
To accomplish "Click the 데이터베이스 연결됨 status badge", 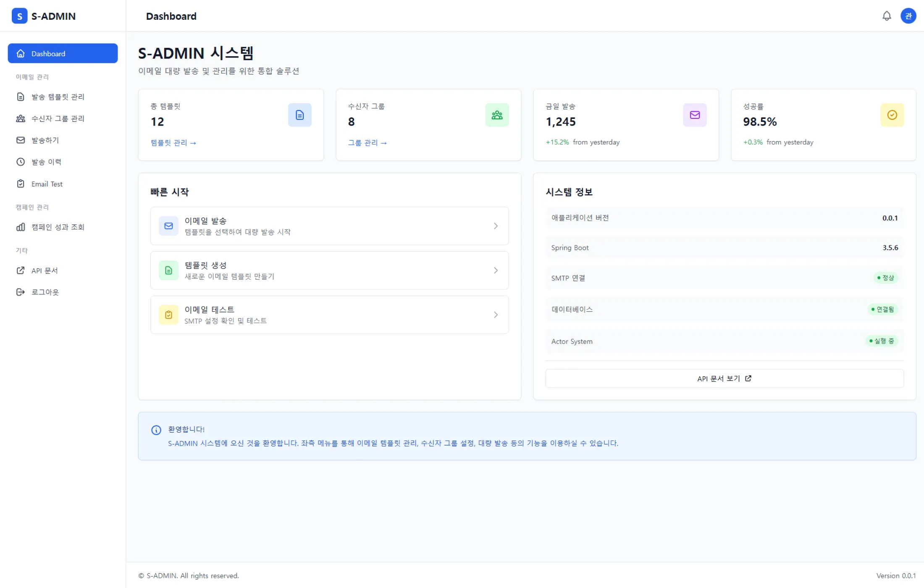I will (883, 310).
